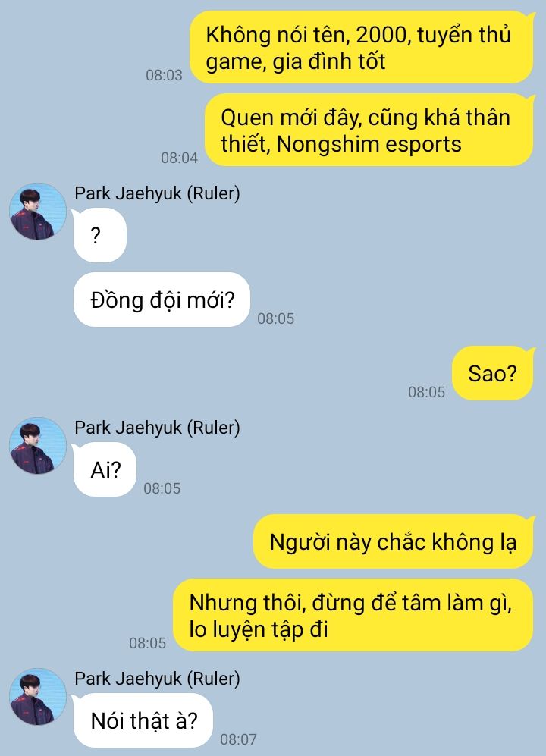Tap the 'Nói thật à?' message bubble
Viewport: 546px width, 756px height.
pyautogui.click(x=143, y=720)
